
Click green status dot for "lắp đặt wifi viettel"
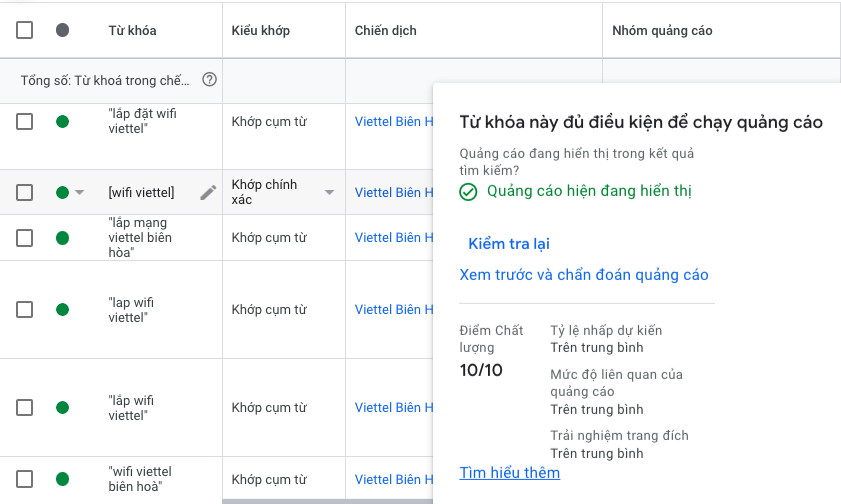[x=63, y=122]
